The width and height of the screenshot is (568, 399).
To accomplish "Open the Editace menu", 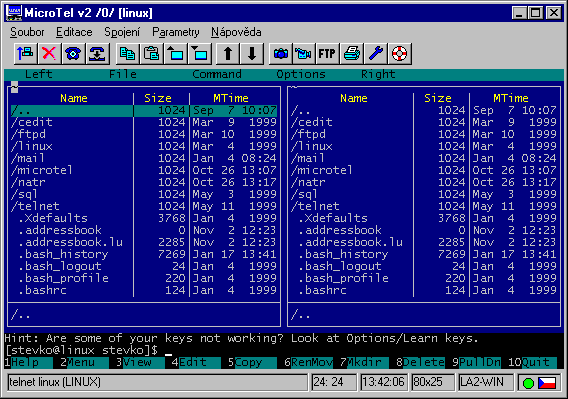I will (74, 32).
